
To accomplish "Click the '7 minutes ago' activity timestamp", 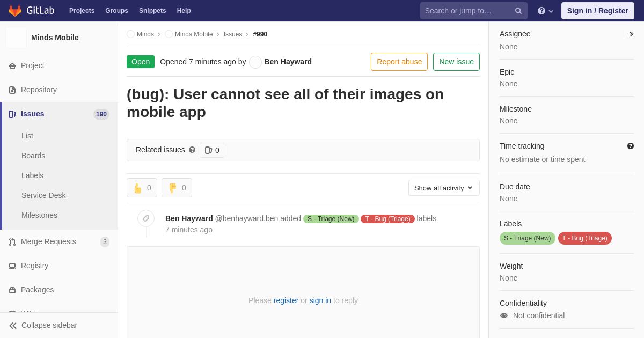I will pos(189,230).
